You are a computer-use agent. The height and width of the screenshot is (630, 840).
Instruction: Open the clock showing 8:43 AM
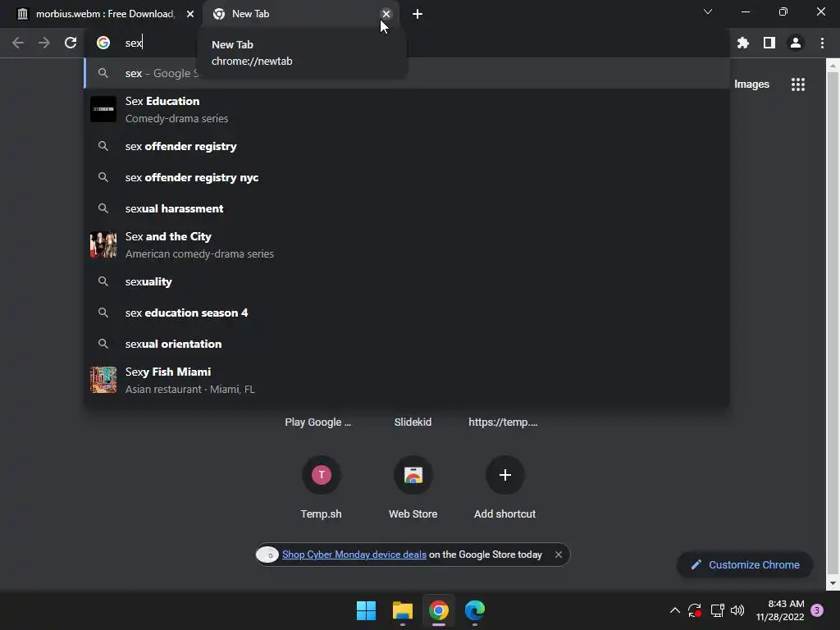780,610
